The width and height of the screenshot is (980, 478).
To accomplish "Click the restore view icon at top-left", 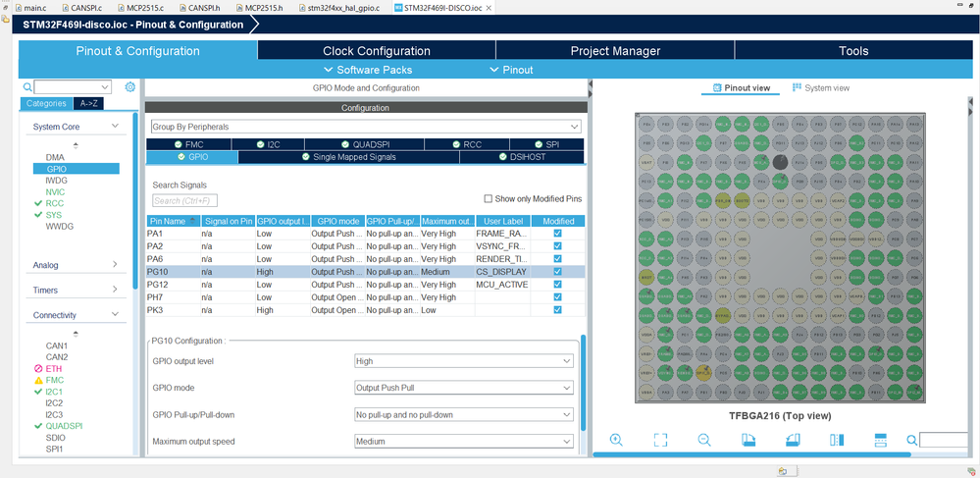I will [x=4, y=8].
